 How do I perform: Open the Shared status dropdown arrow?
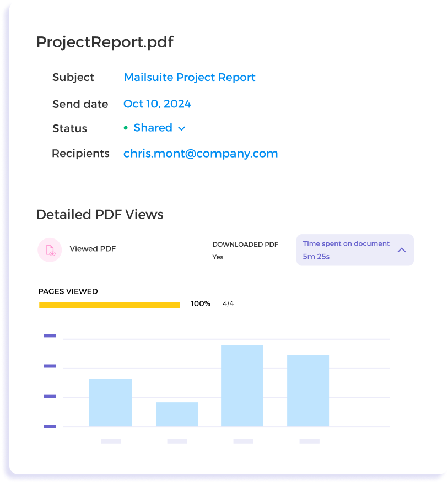coord(181,128)
